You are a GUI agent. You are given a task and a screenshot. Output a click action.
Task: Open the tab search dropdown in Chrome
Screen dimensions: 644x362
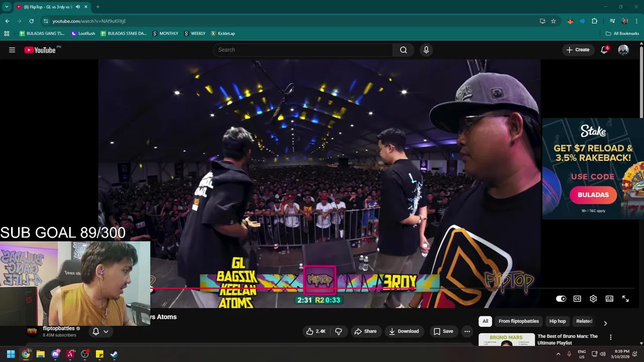coord(7,7)
